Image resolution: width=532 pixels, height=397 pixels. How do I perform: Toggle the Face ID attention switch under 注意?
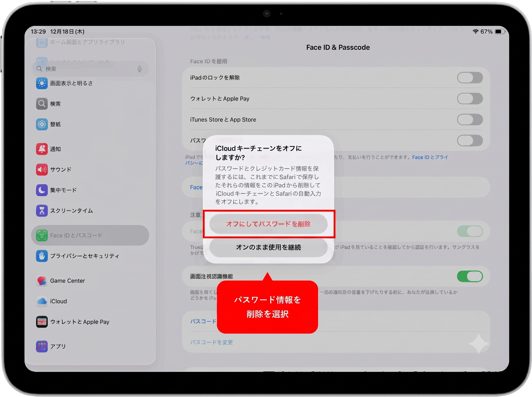[x=470, y=231]
